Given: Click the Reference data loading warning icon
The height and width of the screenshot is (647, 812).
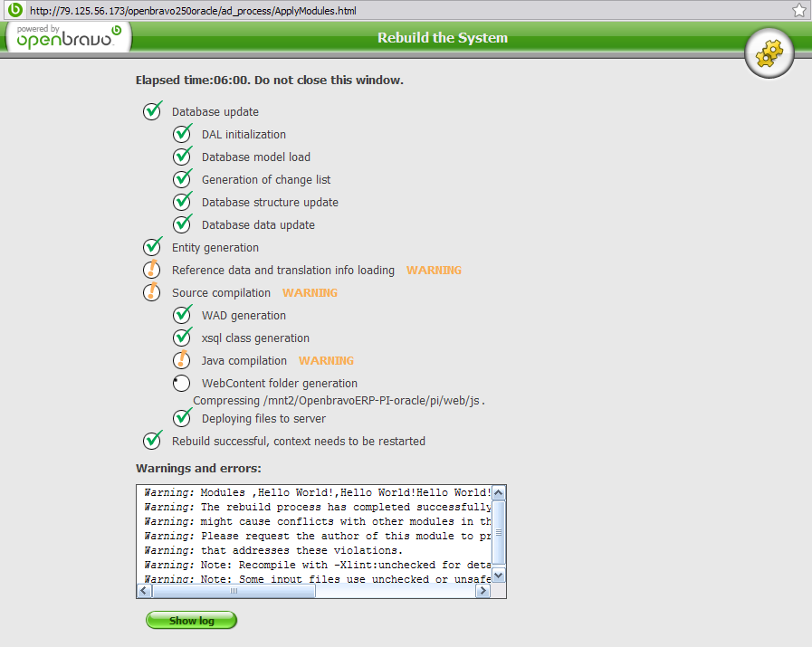Looking at the screenshot, I should tap(153, 270).
